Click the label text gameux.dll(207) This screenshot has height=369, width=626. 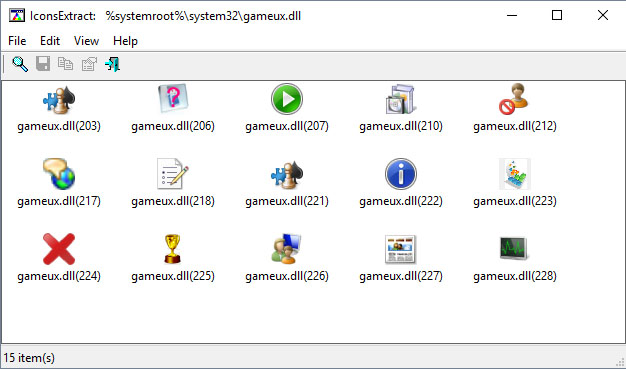point(287,126)
